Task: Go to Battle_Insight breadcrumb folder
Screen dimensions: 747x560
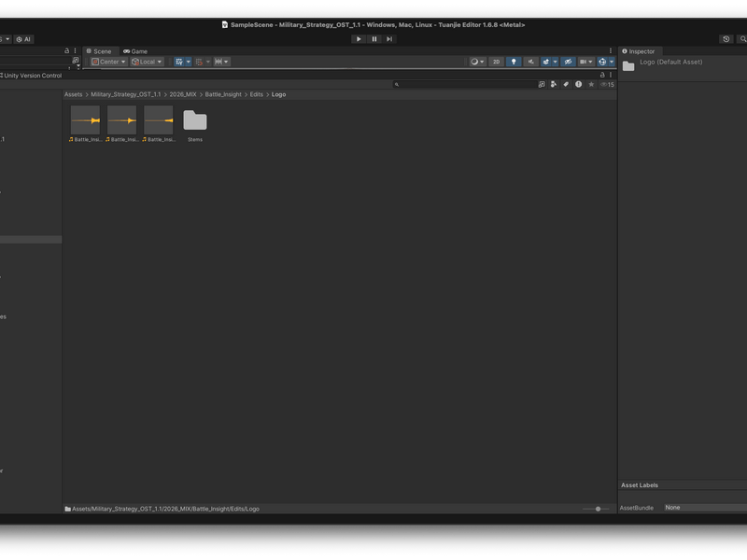Action: tap(223, 94)
